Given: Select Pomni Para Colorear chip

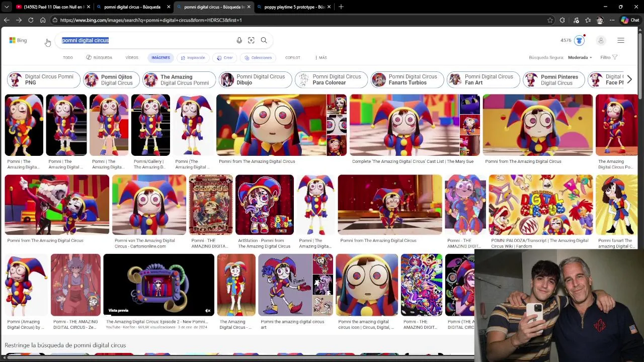Looking at the screenshot, I should click(x=331, y=79).
